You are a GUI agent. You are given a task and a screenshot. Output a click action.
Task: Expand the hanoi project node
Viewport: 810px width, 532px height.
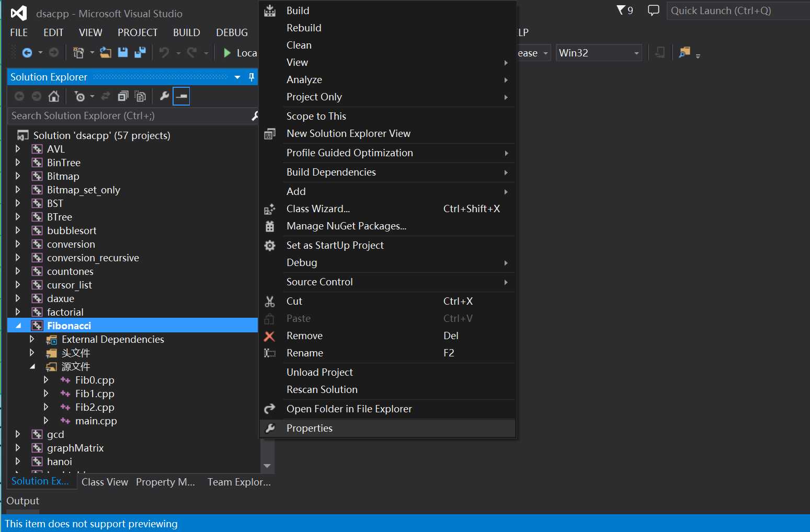18,461
